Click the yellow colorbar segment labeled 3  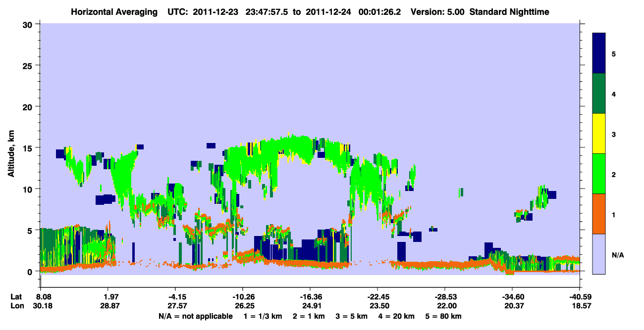point(599,134)
